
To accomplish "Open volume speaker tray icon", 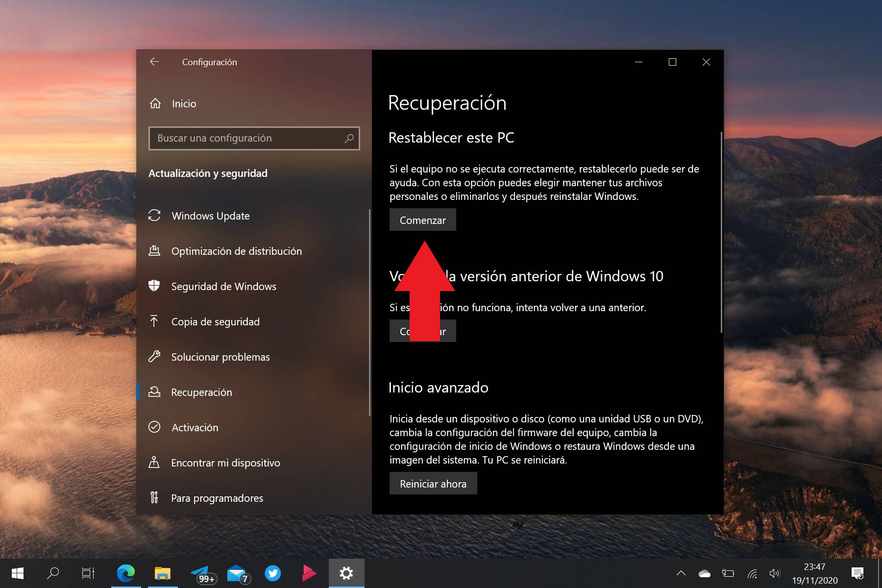I will pyautogui.click(x=775, y=573).
